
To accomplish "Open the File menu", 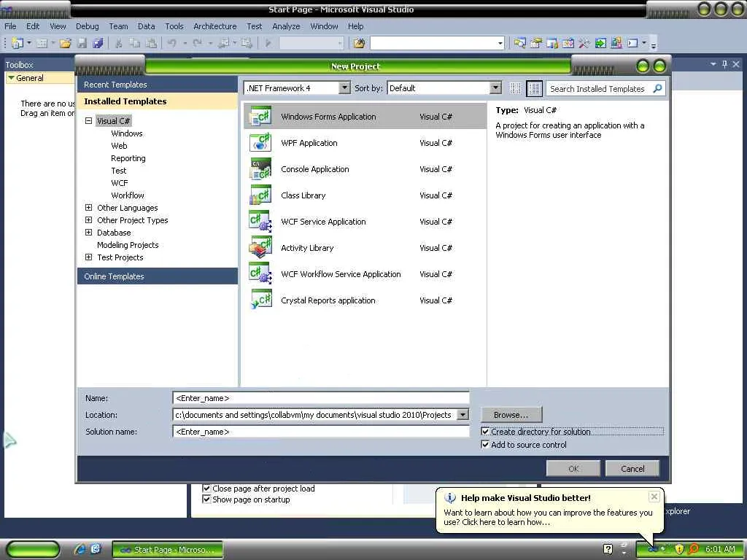I will tap(10, 26).
